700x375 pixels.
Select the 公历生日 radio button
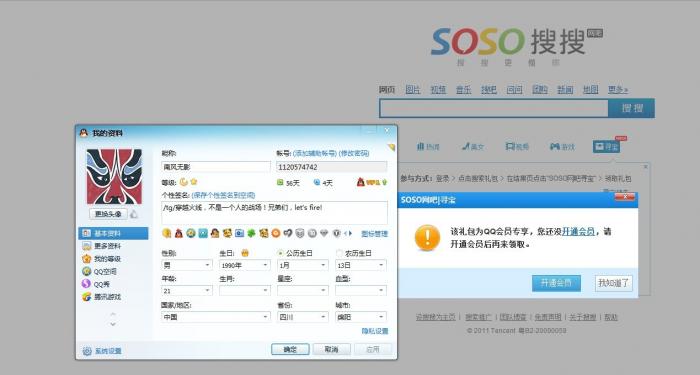281,253
